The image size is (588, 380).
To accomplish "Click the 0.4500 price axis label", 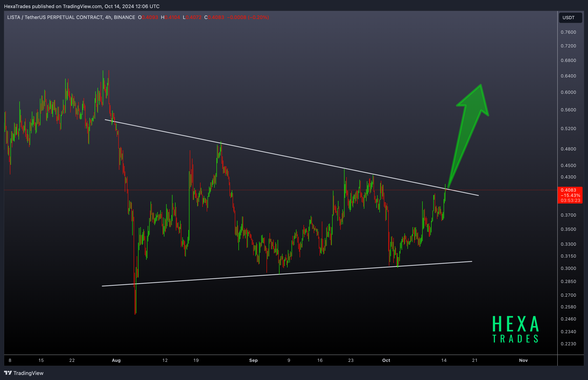I will point(568,166).
